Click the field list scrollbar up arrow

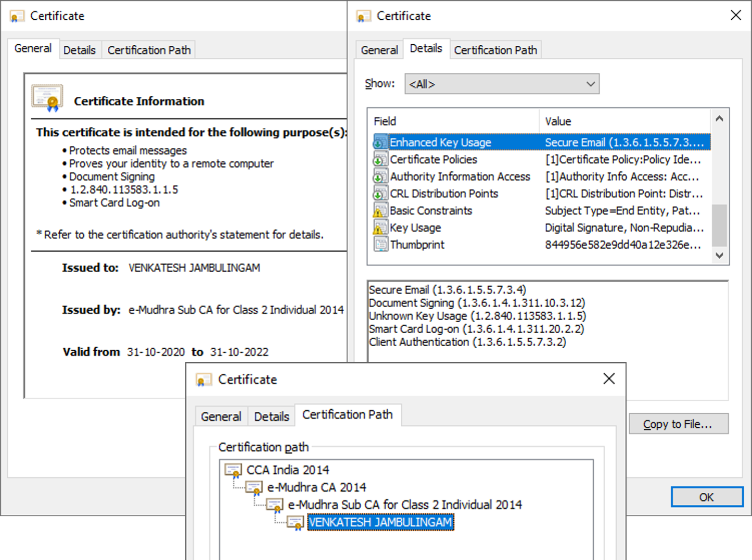(x=719, y=119)
